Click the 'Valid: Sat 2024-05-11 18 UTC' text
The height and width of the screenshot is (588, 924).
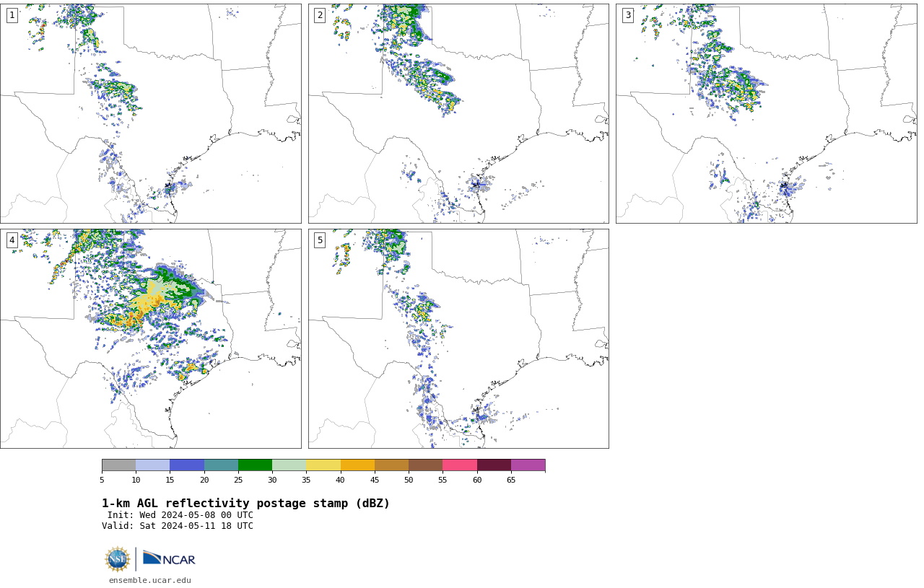tap(178, 526)
